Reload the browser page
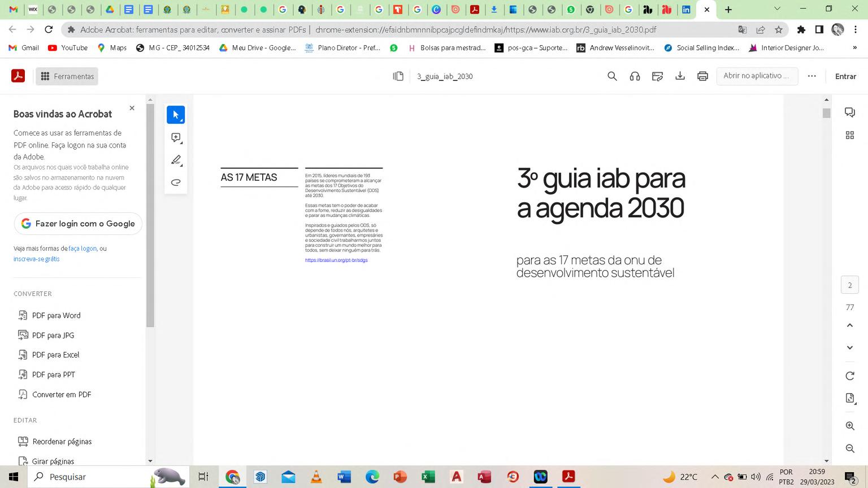 tap(49, 29)
